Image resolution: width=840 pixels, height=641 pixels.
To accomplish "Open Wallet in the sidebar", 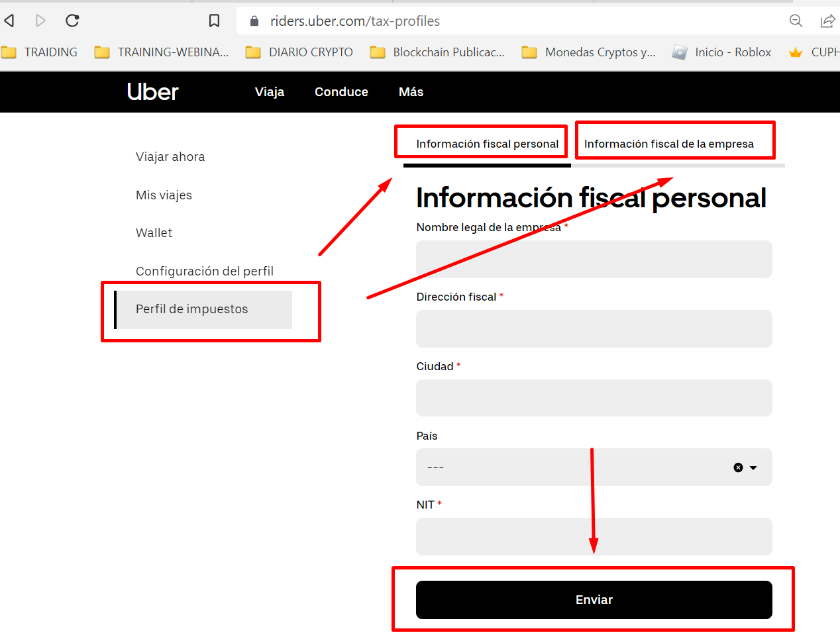I will coord(154,233).
